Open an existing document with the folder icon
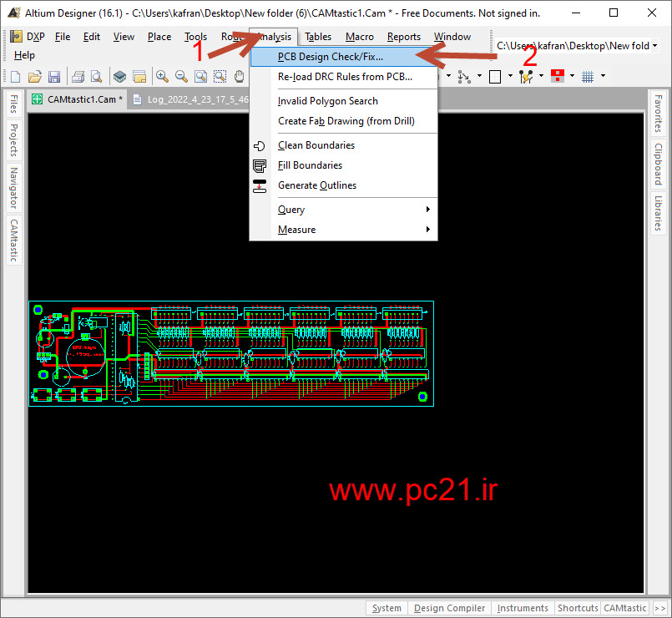This screenshot has height=618, width=672. click(x=35, y=77)
